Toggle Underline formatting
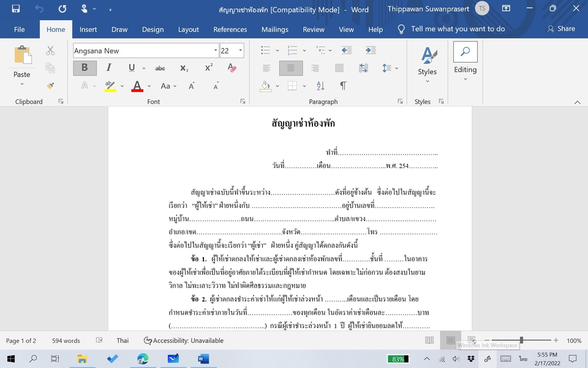Screen dimensions: 588x368 (132, 67)
